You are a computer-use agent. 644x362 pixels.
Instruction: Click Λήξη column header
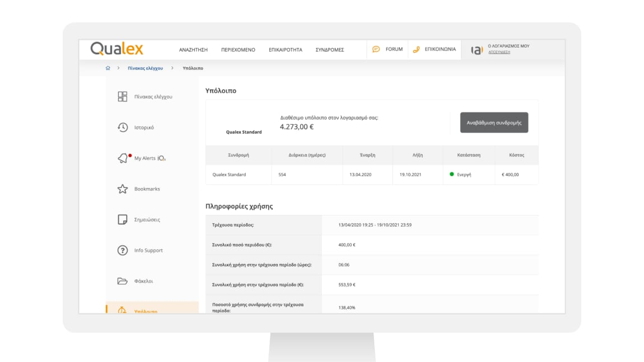[417, 155]
